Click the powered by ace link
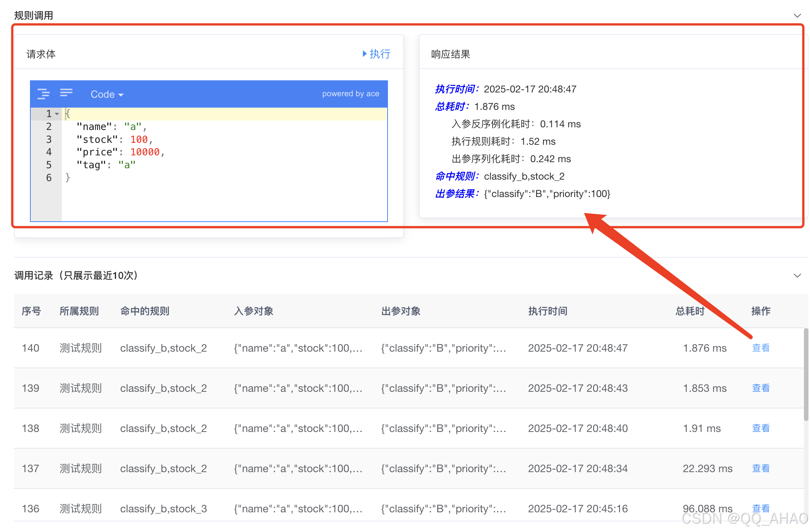This screenshot has width=810, height=532. (350, 94)
